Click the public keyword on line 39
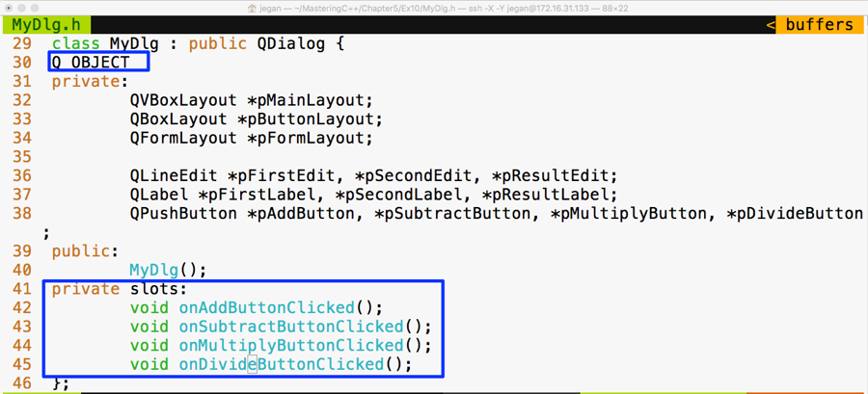The width and height of the screenshot is (868, 394). click(x=81, y=251)
